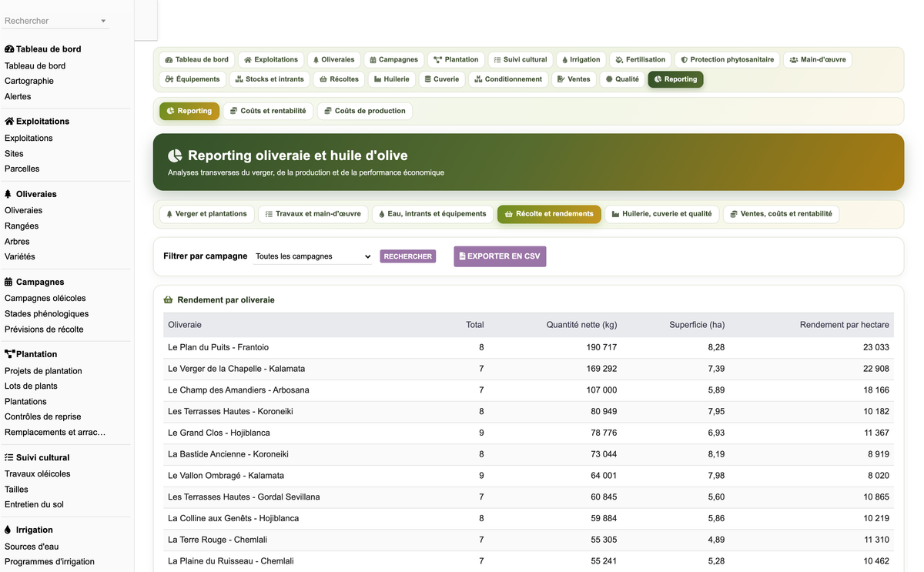Open the Campagnes top tab

click(x=393, y=59)
